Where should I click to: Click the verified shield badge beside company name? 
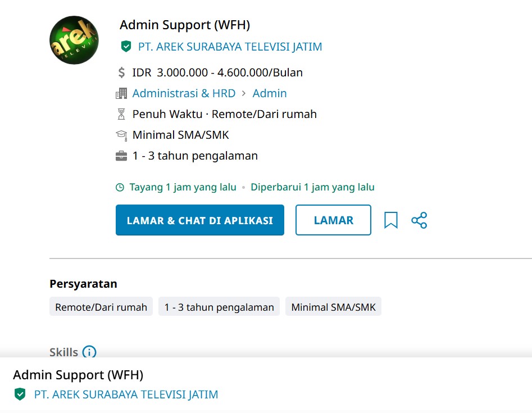pos(126,46)
